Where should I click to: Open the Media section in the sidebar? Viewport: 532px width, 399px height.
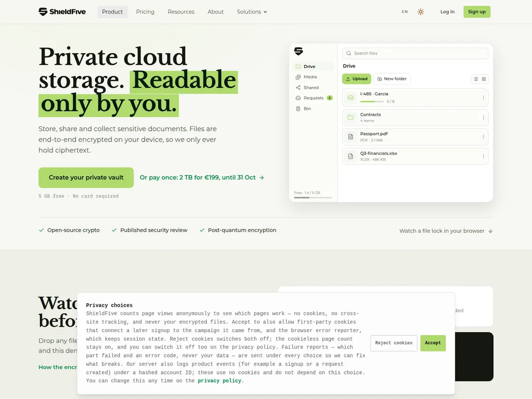point(313,77)
